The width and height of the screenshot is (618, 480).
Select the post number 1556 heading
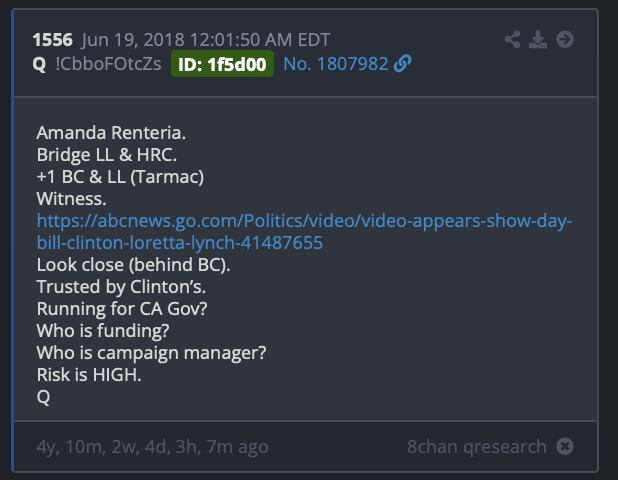[52, 40]
